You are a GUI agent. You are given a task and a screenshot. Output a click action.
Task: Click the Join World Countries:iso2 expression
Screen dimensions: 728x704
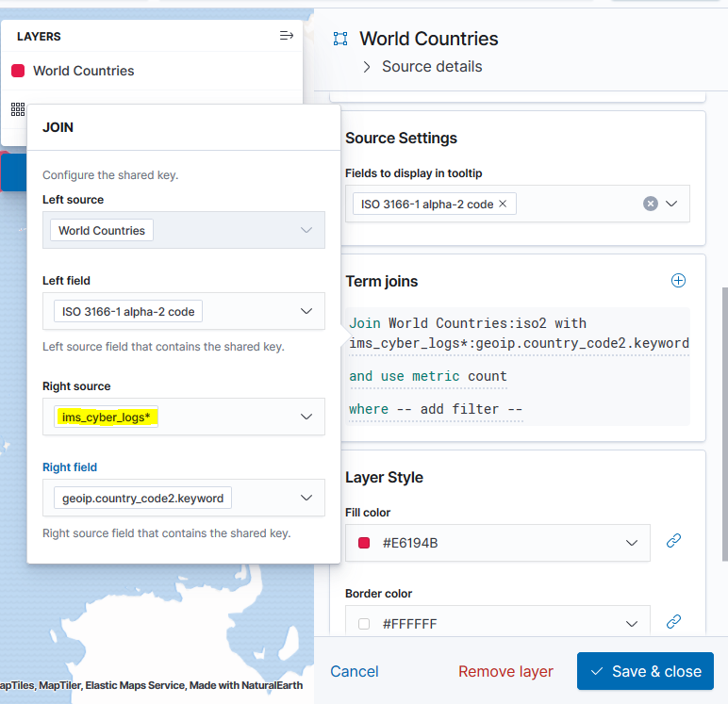519,334
